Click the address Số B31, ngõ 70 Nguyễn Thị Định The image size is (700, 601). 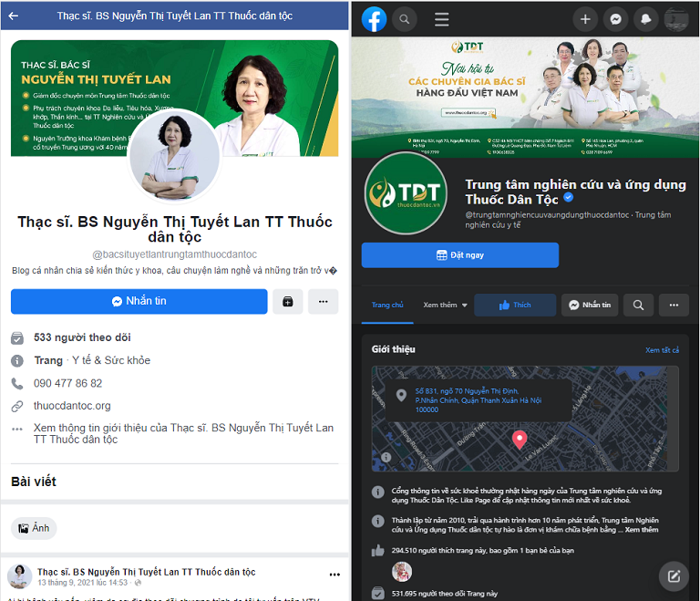coord(479,400)
